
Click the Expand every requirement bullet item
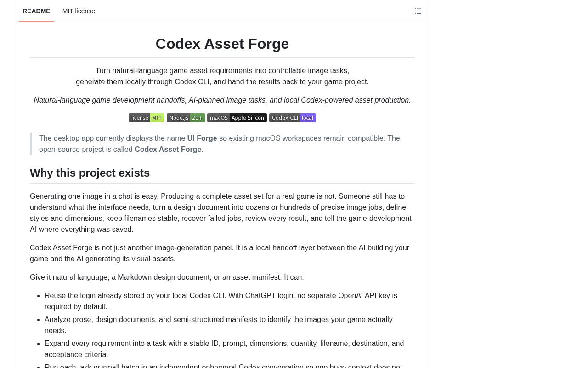[224, 349]
